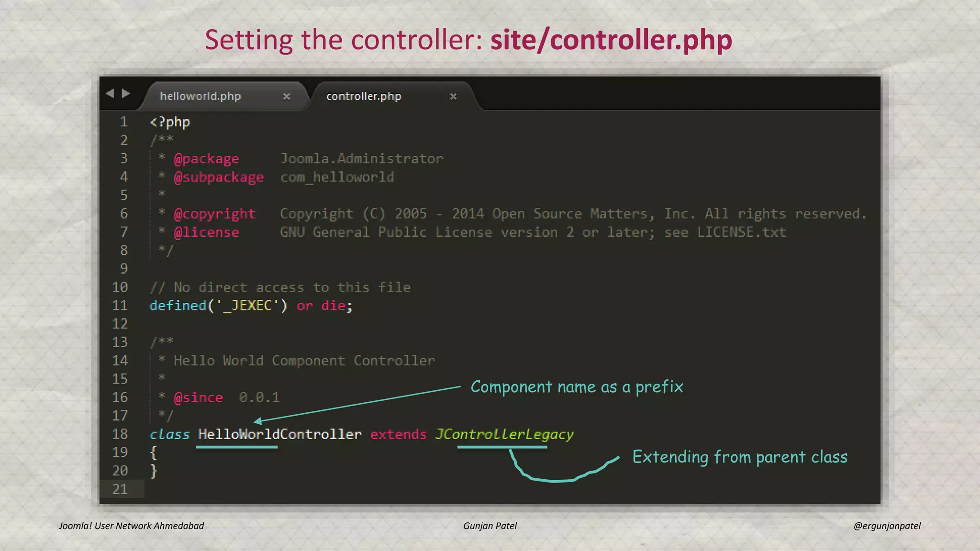
Task: Click 'LICENSE.txt' in license line
Action: 741,232
